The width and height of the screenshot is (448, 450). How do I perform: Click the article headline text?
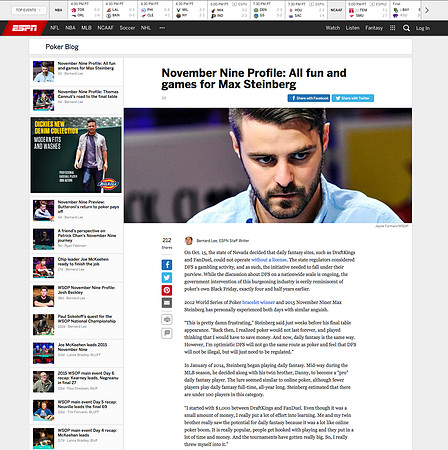254,78
